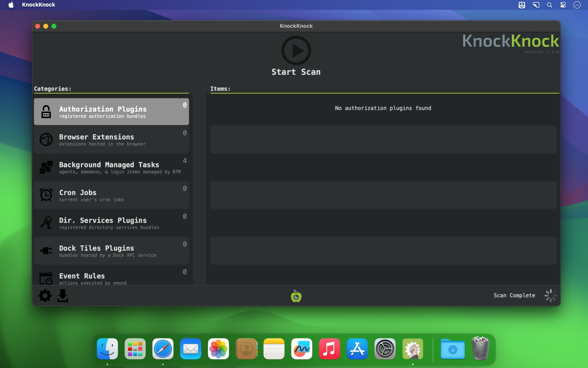The height and width of the screenshot is (368, 588).
Task: Click the calendar icon for Event Rules
Action: [46, 278]
